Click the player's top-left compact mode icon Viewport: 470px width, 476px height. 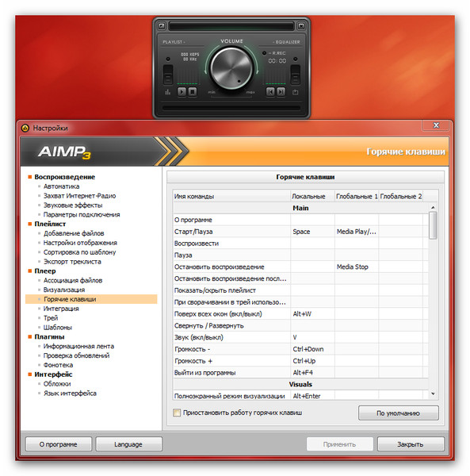tap(162, 26)
